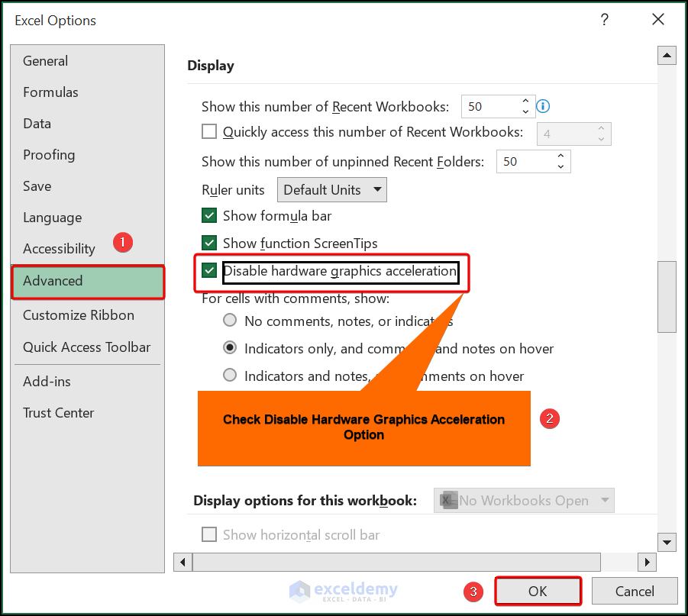Uncheck Show formula bar
This screenshot has width=688, height=616.
pyautogui.click(x=209, y=215)
